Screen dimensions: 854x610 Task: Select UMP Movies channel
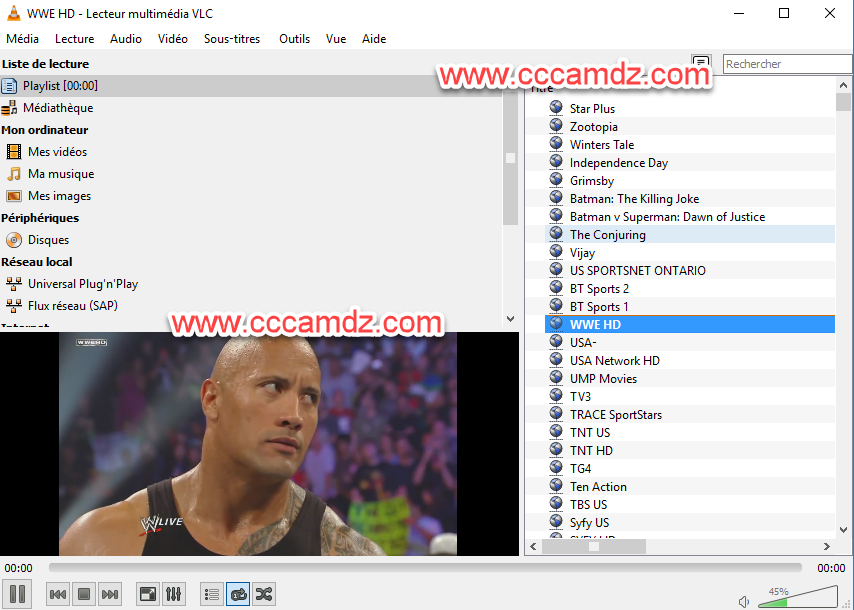pyautogui.click(x=690, y=379)
